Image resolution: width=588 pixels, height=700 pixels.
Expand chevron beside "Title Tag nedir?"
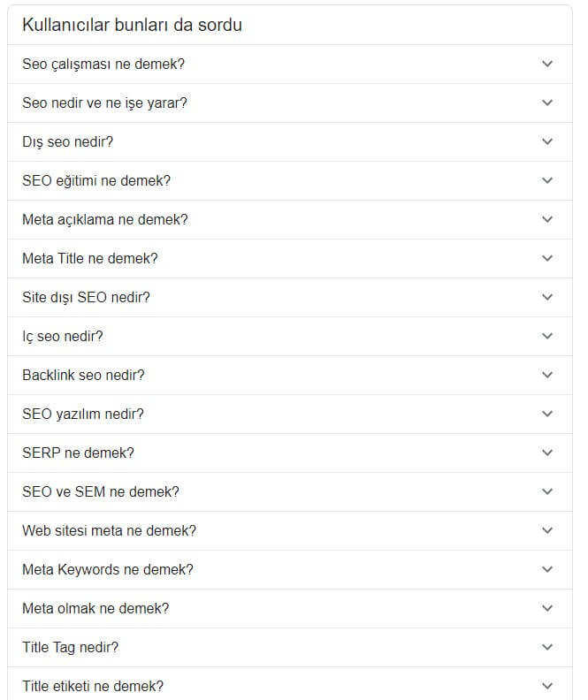pos(547,647)
